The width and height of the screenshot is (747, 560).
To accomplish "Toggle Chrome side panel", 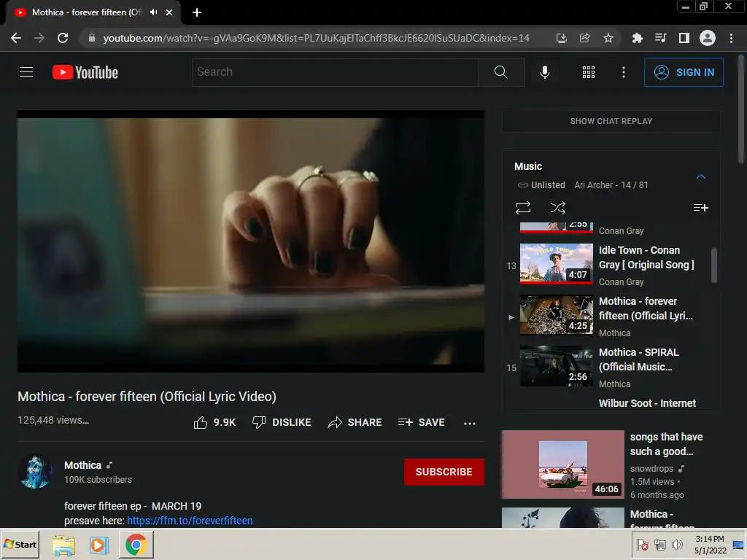I will point(684,38).
